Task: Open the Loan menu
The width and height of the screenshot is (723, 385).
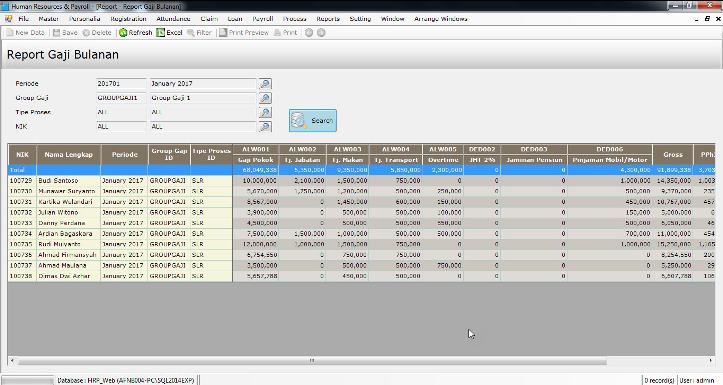Action: coord(235,19)
